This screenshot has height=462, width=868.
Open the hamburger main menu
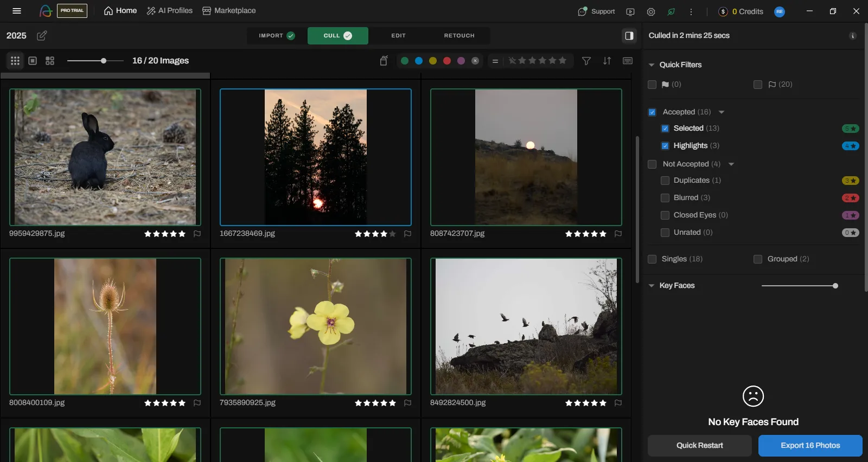pos(17,11)
